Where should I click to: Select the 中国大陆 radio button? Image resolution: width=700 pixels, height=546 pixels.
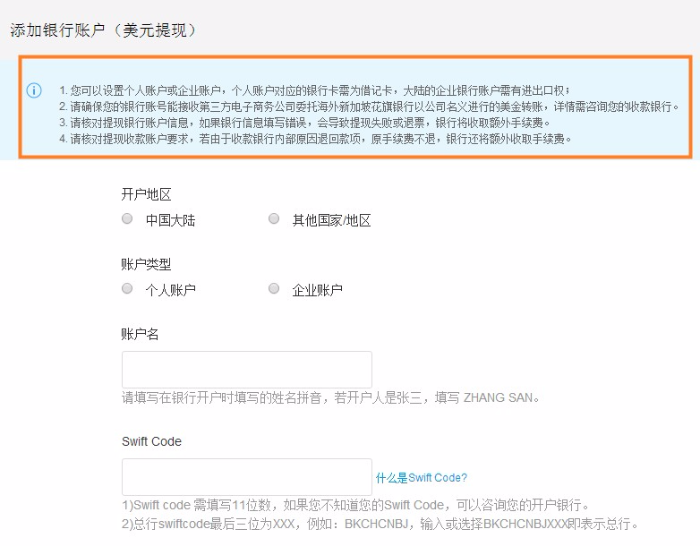pyautogui.click(x=127, y=219)
